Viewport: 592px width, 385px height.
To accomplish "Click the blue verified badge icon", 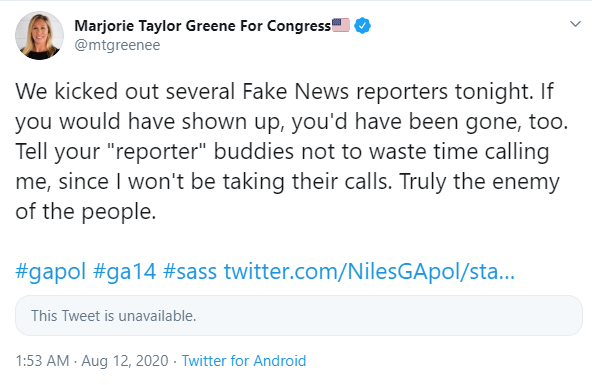I will [362, 26].
